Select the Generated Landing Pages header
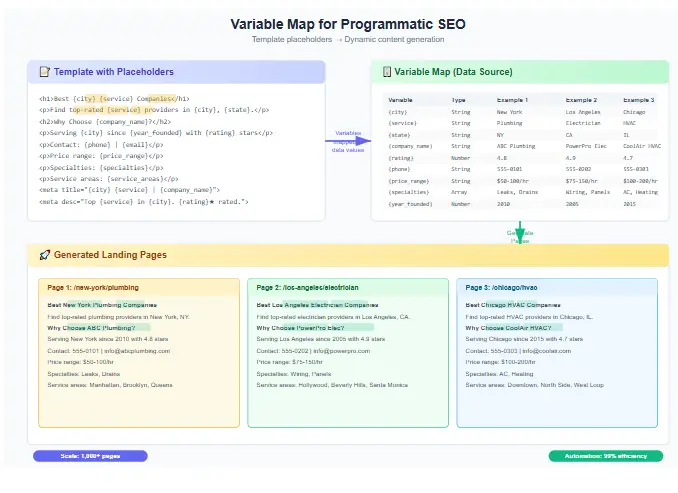 coord(348,255)
